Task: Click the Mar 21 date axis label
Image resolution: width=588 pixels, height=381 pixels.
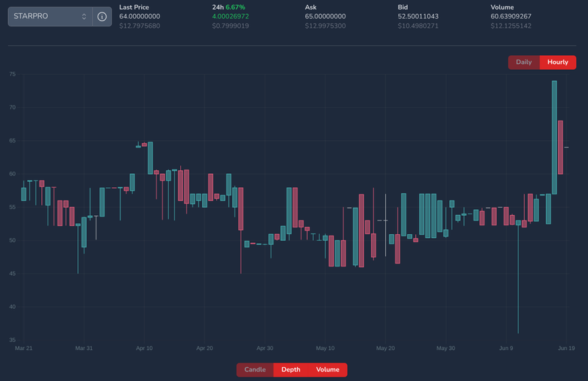Action: pyautogui.click(x=24, y=348)
